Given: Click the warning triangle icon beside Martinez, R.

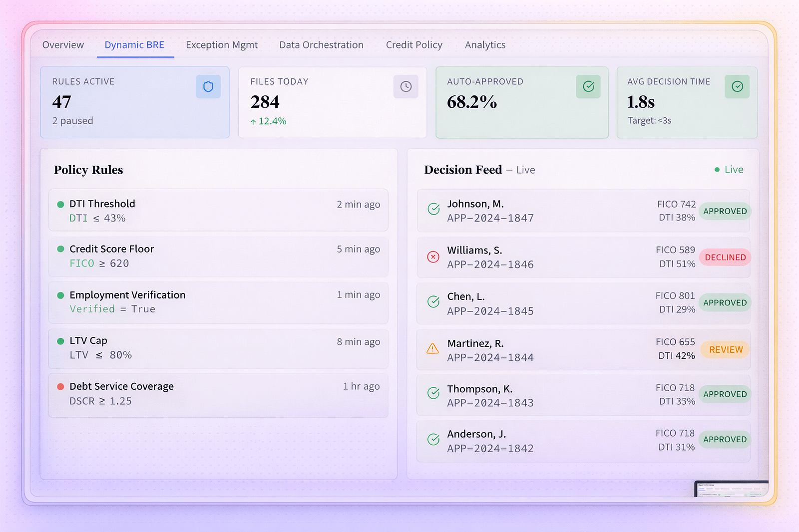Looking at the screenshot, I should [433, 348].
